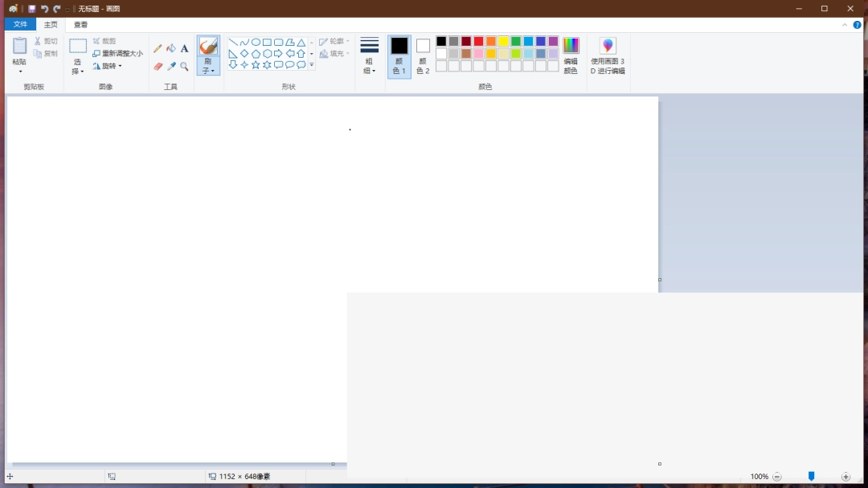
Task: Choose the right arrow shape
Action: (x=278, y=54)
